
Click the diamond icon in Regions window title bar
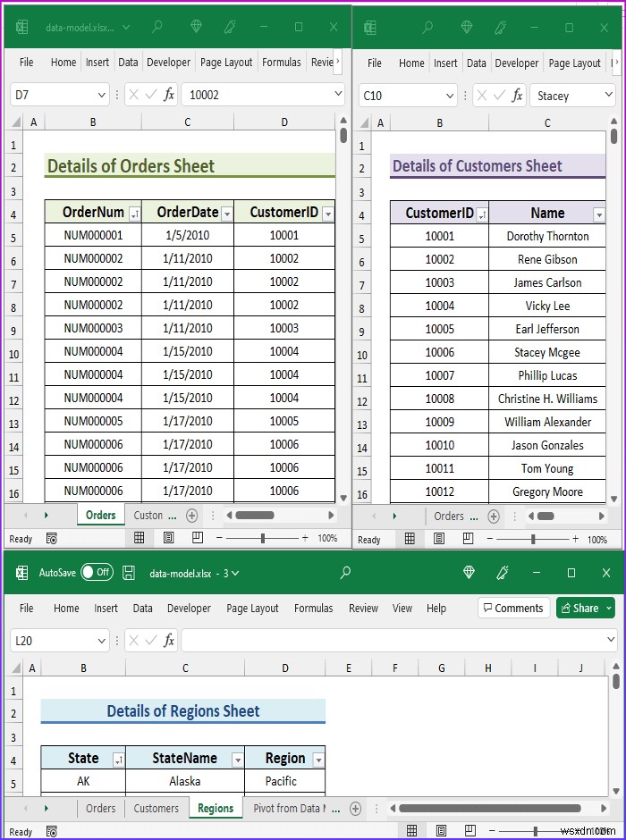tap(469, 573)
